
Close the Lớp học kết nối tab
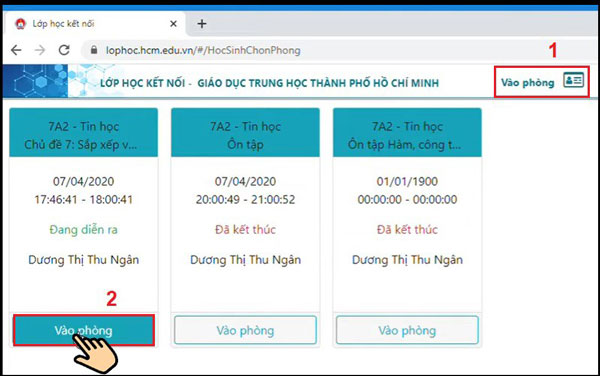coord(173,24)
